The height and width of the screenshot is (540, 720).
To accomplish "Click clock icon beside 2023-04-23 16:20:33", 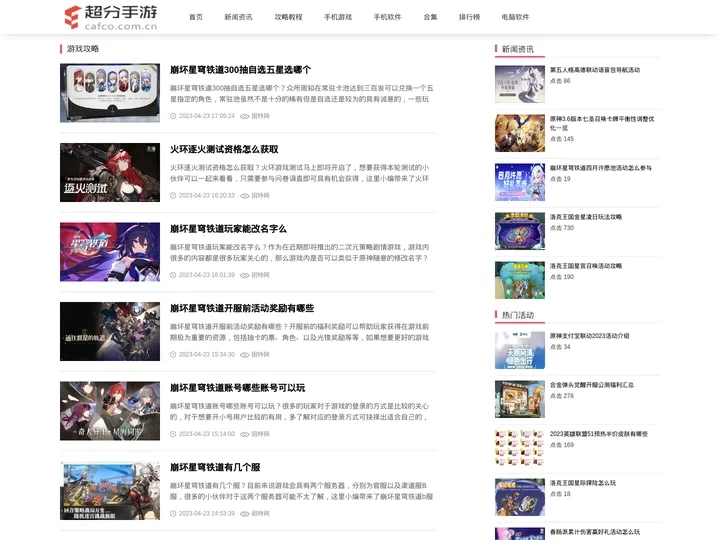I will point(173,196).
